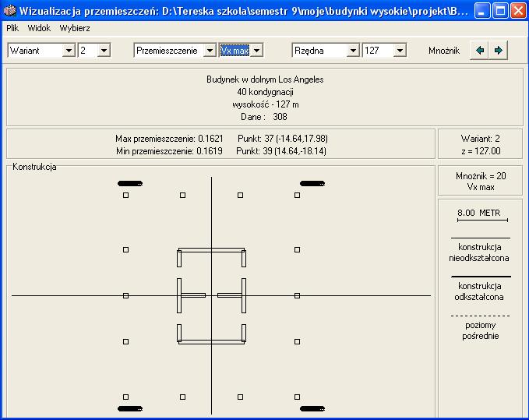Image resolution: width=529 pixels, height=420 pixels.
Task: Click the 'Budynek w dolnym Los Angeles' title
Action: click(x=265, y=79)
